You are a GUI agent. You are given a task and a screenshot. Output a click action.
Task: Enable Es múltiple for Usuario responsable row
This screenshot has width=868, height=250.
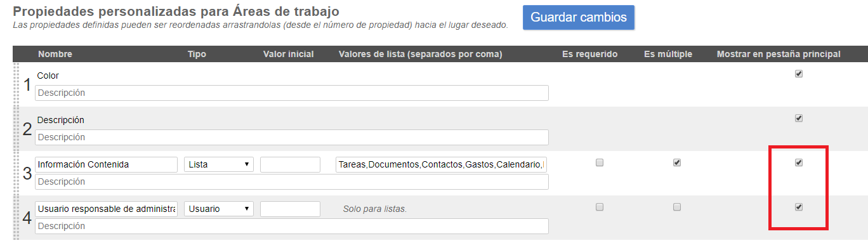coord(677,207)
